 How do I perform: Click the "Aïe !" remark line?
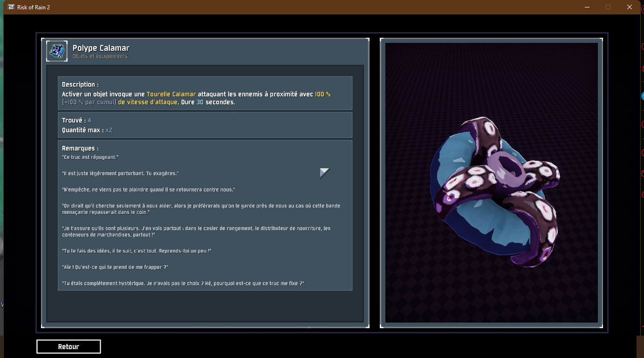coord(115,267)
